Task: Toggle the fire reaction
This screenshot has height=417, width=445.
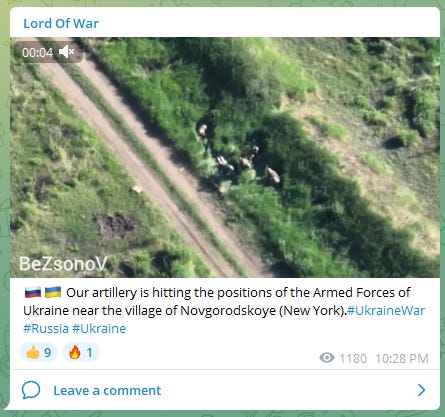Action: tap(81, 352)
